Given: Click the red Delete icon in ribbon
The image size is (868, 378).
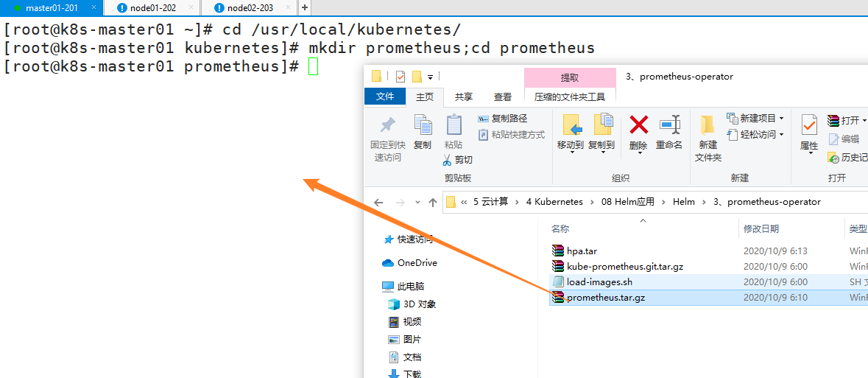Looking at the screenshot, I should pos(638,125).
